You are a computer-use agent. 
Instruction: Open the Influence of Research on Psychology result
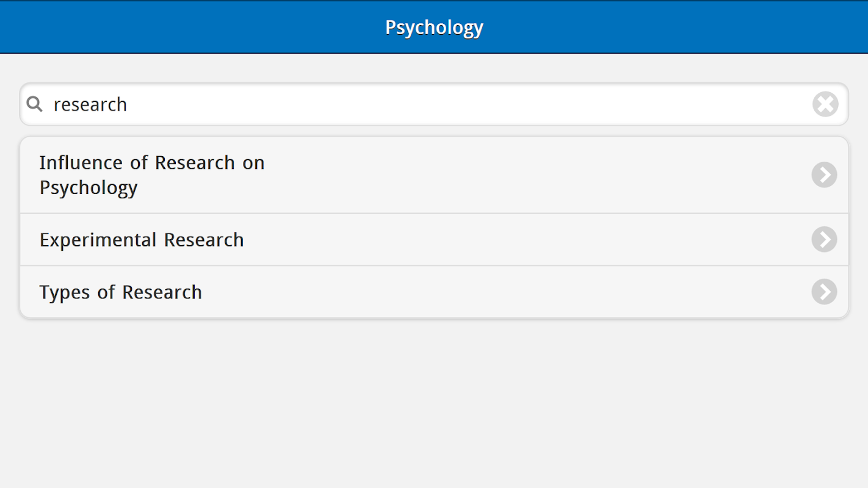[x=152, y=175]
